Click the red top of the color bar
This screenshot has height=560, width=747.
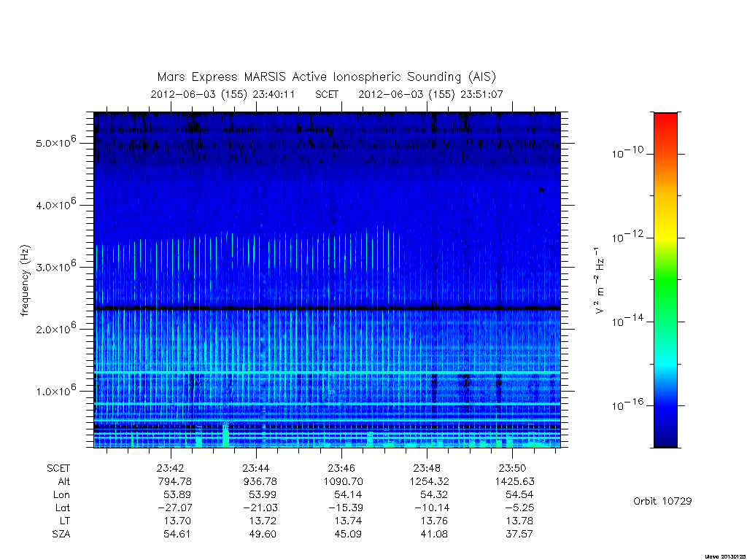pyautogui.click(x=665, y=120)
